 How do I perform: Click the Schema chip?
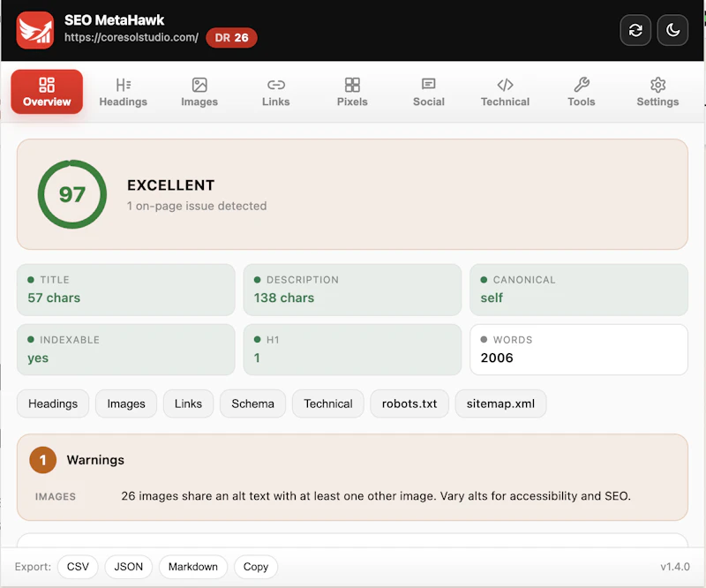[x=252, y=403]
